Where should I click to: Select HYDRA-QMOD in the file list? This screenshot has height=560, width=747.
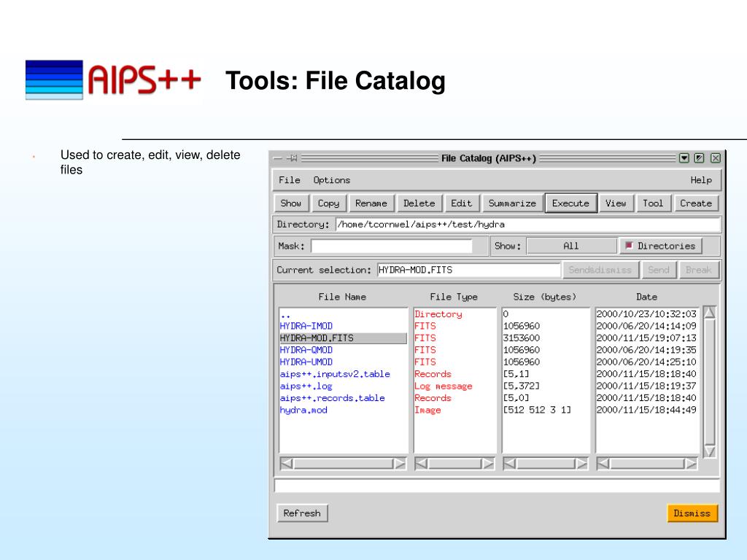[x=343, y=350]
